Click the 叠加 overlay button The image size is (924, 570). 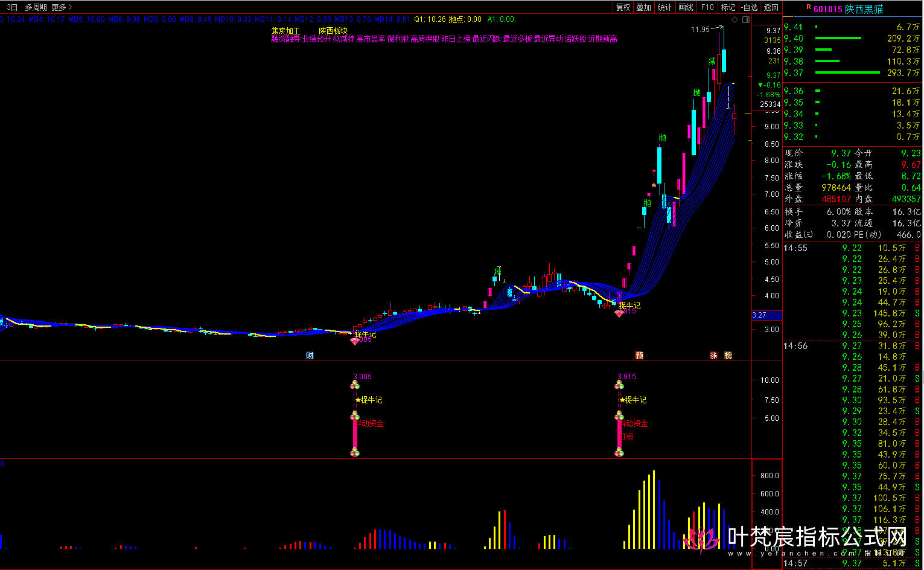click(x=644, y=7)
